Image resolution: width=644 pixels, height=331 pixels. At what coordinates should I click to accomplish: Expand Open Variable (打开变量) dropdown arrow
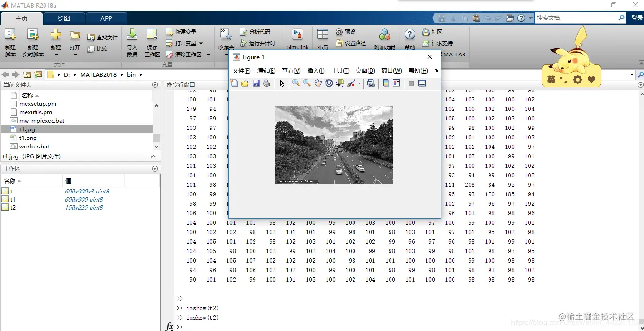click(200, 43)
